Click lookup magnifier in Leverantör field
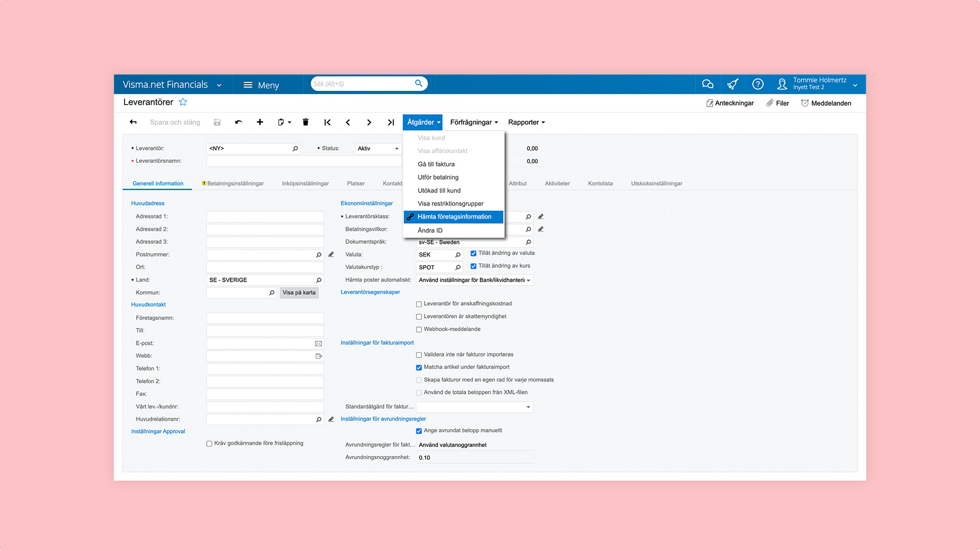Screen dimensions: 980x551 (x=295, y=148)
